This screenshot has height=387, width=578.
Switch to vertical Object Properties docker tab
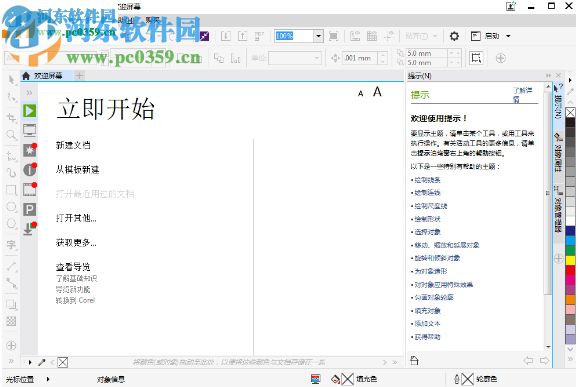(x=558, y=153)
